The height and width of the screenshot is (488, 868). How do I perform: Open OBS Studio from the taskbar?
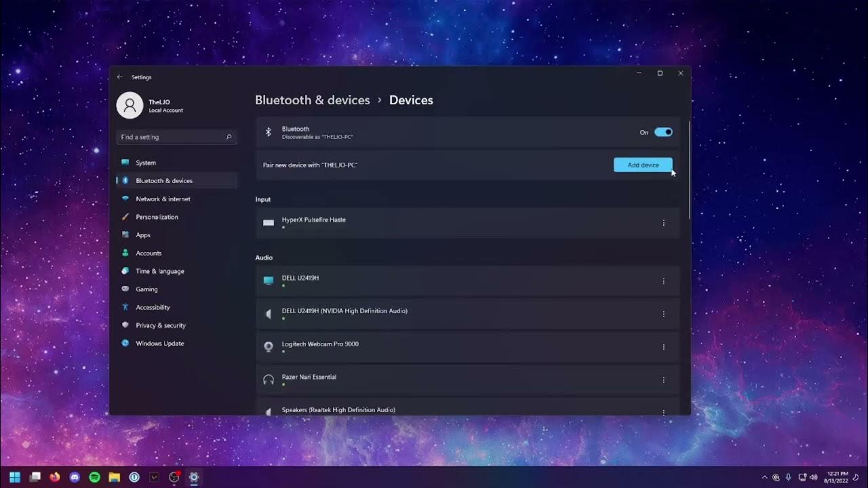(x=174, y=477)
